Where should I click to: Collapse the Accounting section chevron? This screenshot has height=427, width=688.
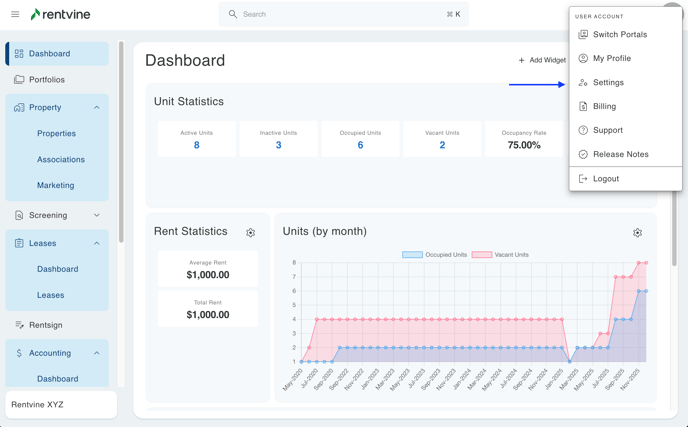tap(97, 353)
